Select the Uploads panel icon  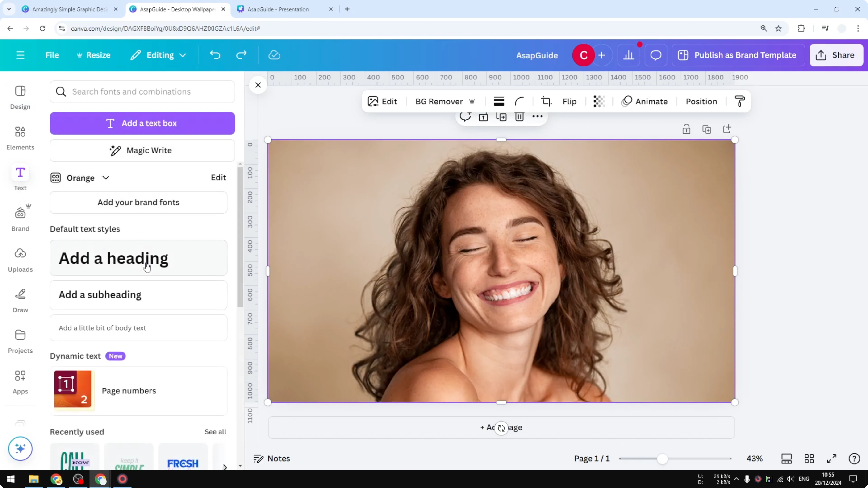[x=20, y=259]
